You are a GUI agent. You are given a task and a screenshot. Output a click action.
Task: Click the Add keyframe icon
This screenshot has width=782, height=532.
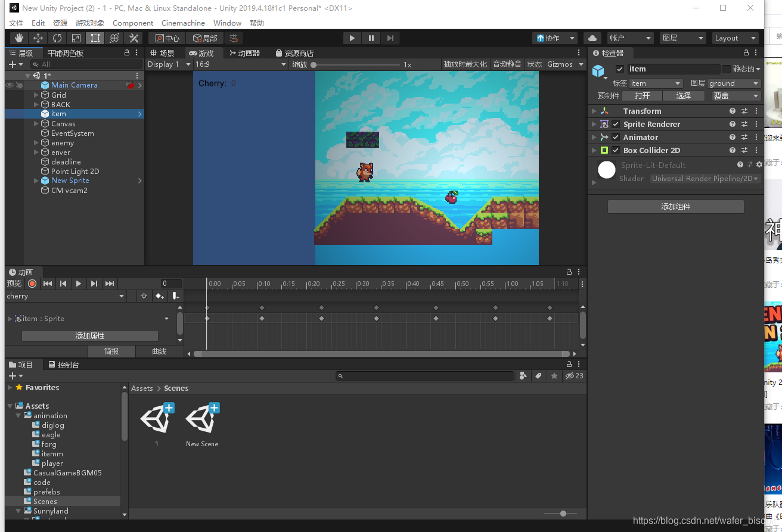point(159,296)
